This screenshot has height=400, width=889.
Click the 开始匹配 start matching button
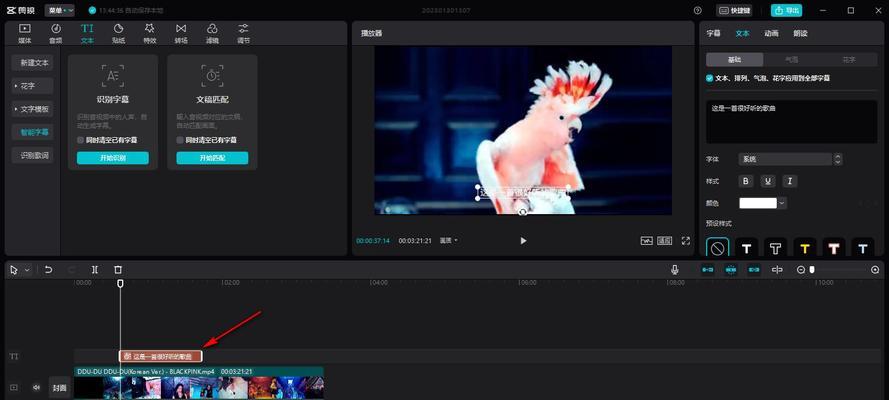tap(212, 158)
